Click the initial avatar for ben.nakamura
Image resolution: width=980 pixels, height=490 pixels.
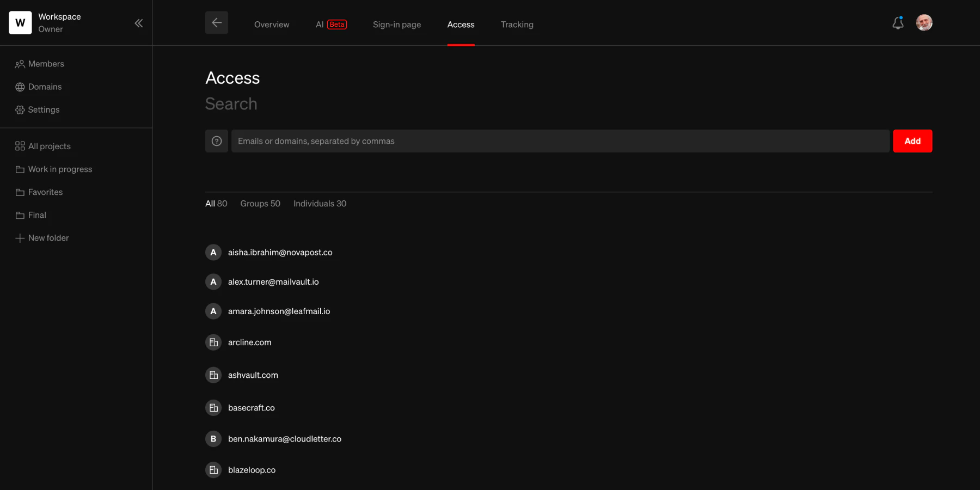tap(213, 438)
